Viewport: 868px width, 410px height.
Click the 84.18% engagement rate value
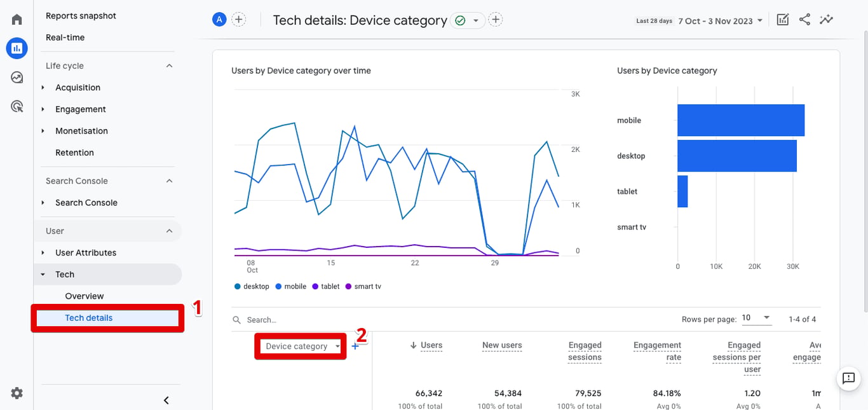667,393
